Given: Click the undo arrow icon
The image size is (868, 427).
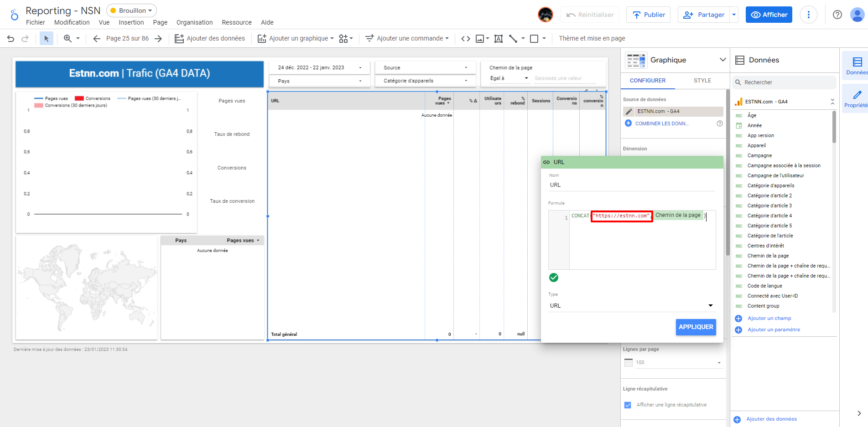Looking at the screenshot, I should [10, 39].
